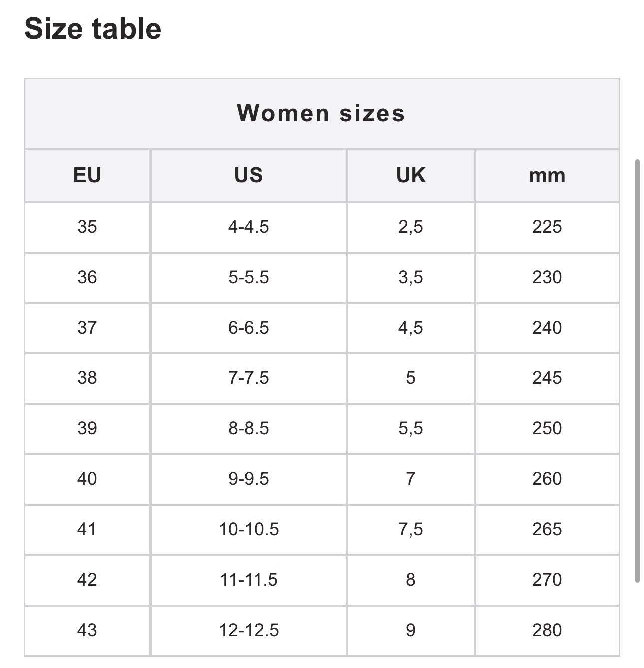Select the 280 mm cell
644x668 pixels.
click(547, 631)
